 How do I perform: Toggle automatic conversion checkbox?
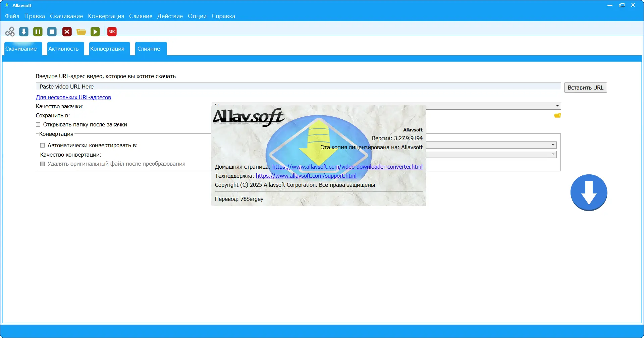43,146
